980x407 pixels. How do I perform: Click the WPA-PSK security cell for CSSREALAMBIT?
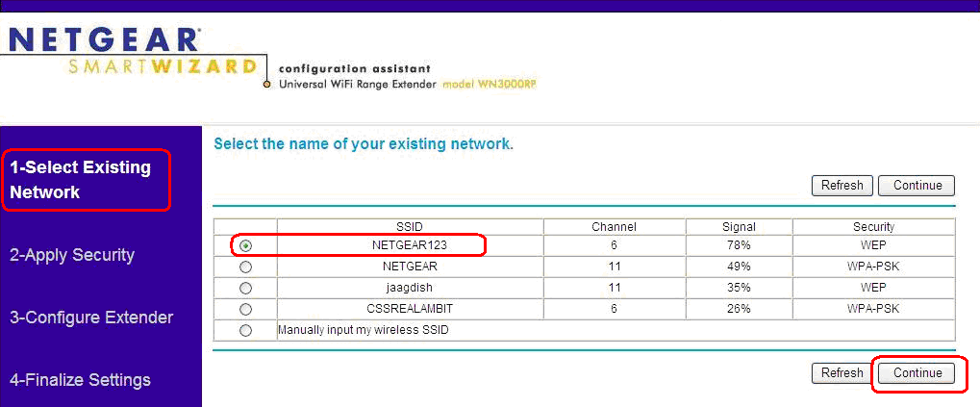874,310
